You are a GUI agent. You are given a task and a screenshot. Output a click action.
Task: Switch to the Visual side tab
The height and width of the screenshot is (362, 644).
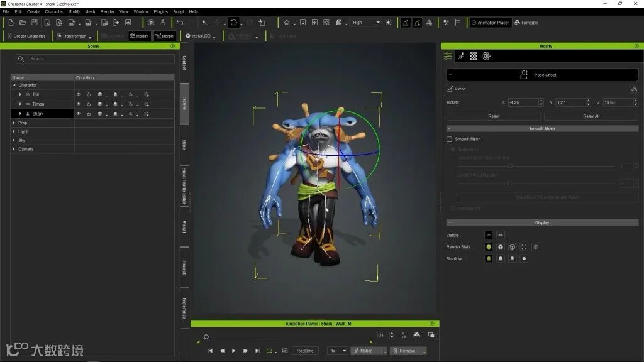tap(184, 227)
